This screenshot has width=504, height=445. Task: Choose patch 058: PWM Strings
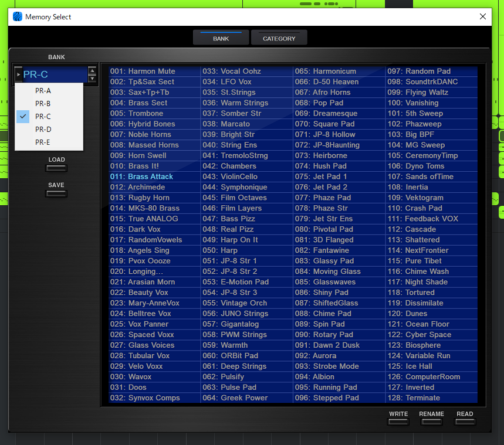click(x=247, y=335)
